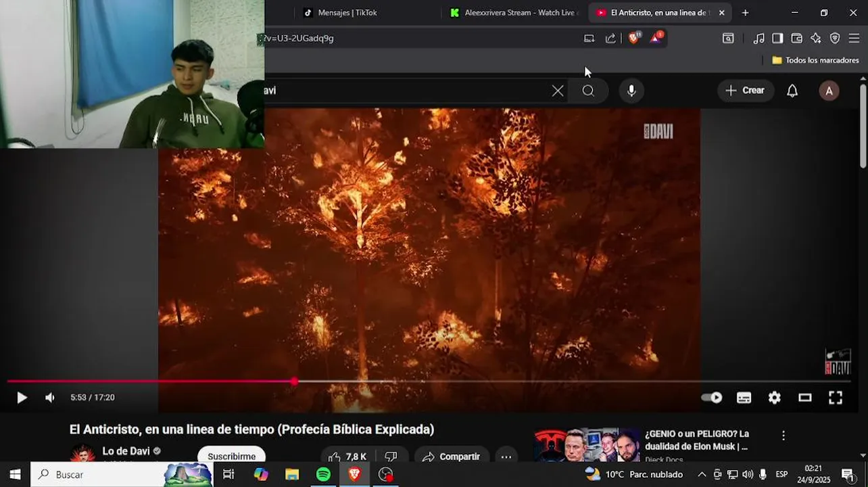Open options menu for Elon Musk video
Image resolution: width=868 pixels, height=487 pixels.
point(783,436)
